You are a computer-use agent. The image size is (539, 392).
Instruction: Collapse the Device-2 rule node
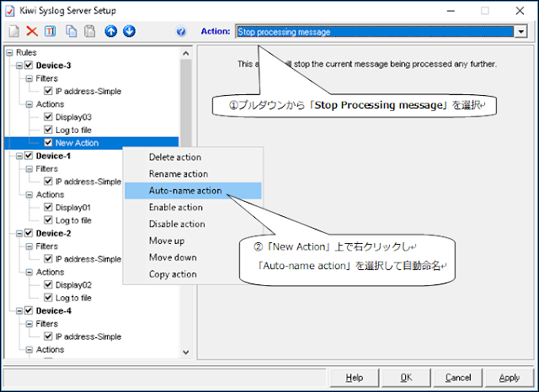click(x=19, y=234)
